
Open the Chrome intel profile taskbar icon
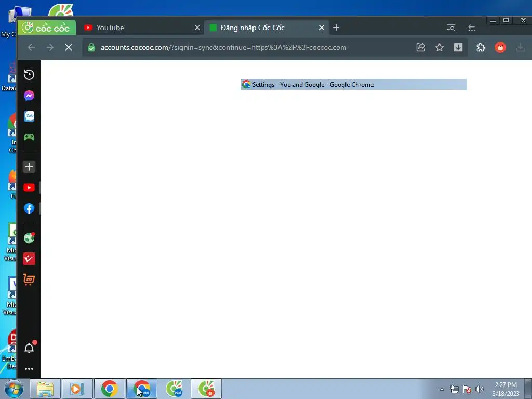[x=142, y=389]
